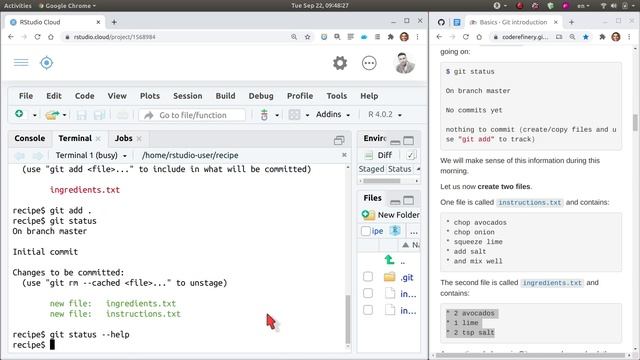The height and width of the screenshot is (360, 640).
Task: Open the Help menu
Action: (x=369, y=96)
